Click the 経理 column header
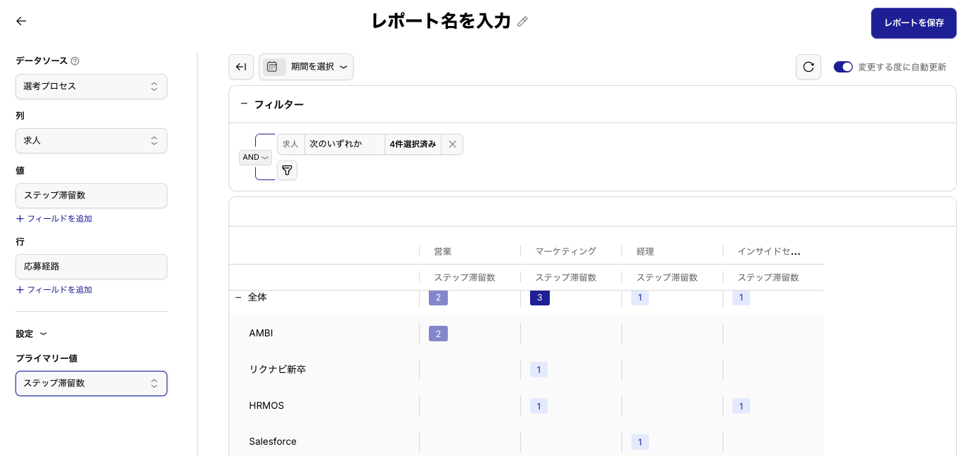 (x=645, y=251)
